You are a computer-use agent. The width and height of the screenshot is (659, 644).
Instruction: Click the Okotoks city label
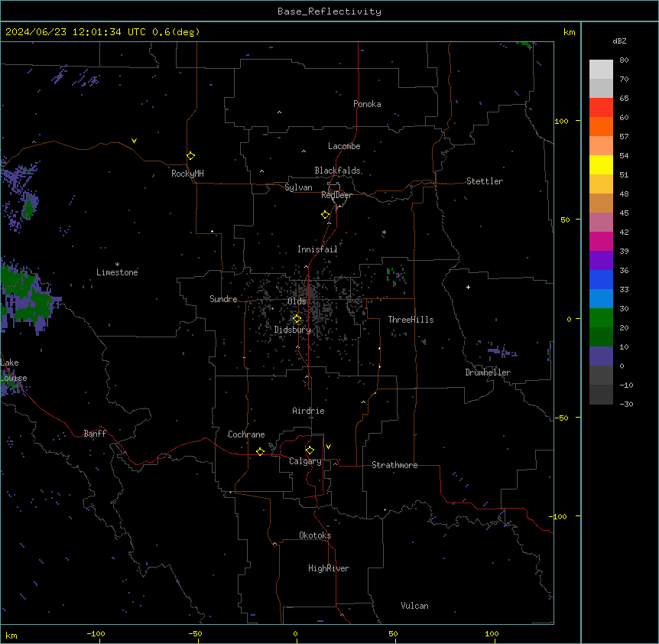click(315, 535)
